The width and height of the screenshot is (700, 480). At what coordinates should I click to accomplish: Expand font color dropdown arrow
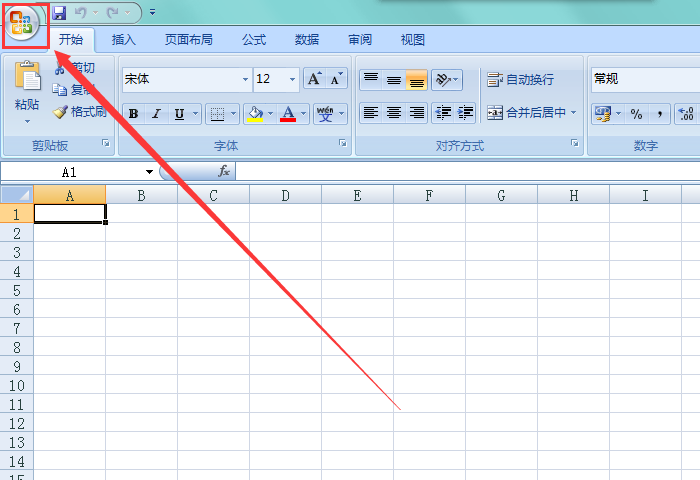click(x=304, y=114)
